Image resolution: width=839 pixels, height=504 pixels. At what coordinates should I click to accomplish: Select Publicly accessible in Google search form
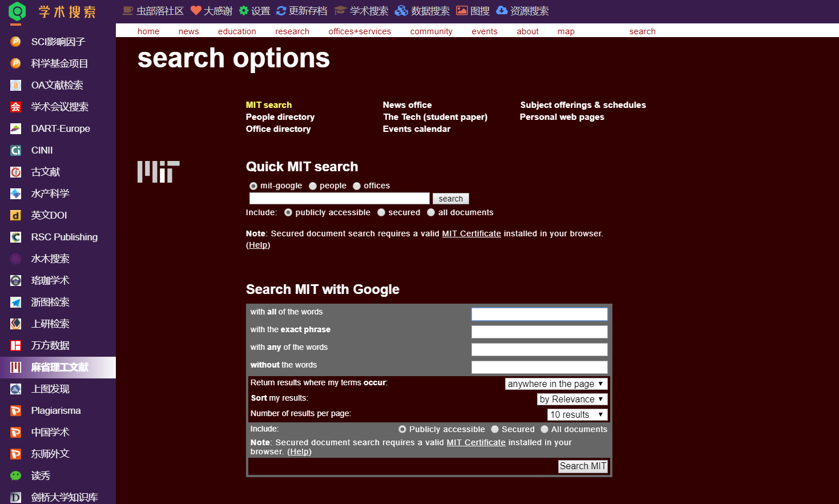click(402, 429)
